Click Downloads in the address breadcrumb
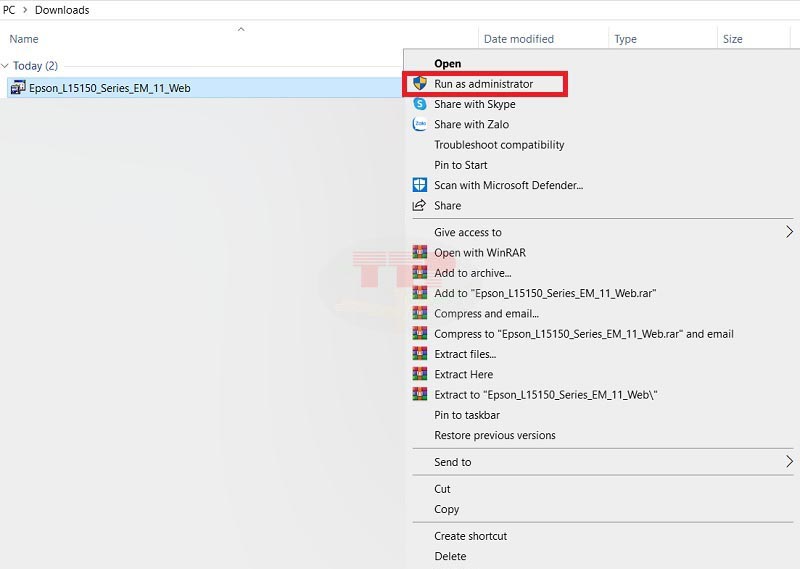Image resolution: width=800 pixels, height=569 pixels. 62,10
